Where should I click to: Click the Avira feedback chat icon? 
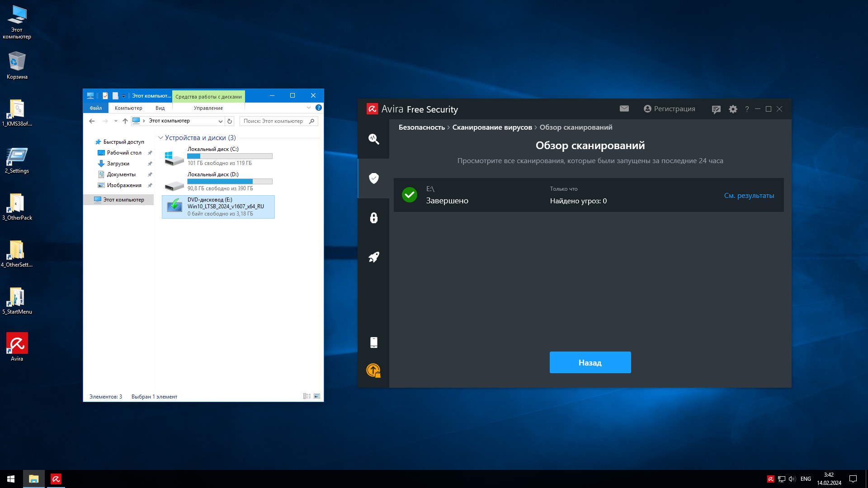[716, 109]
